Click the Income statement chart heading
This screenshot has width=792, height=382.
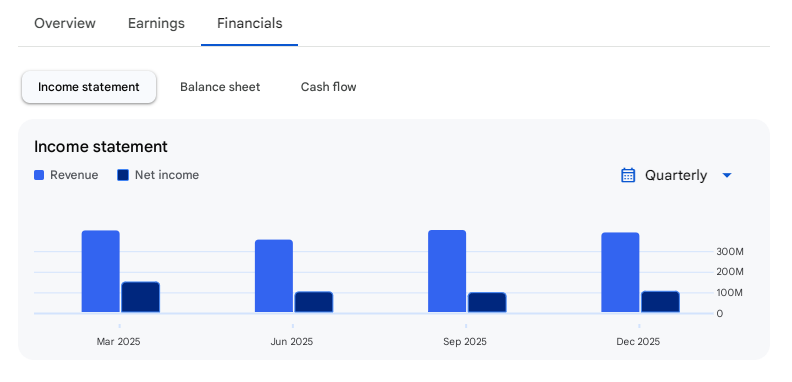[x=101, y=147]
